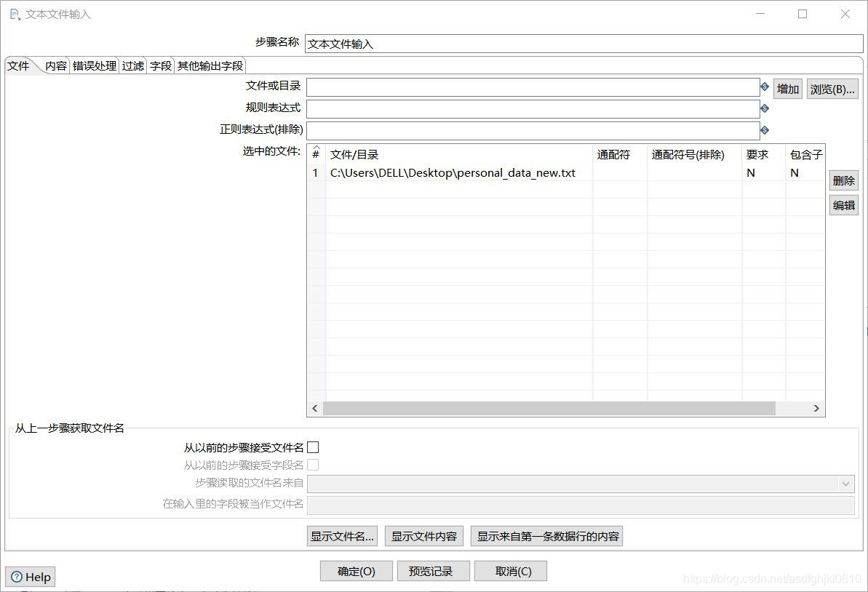Image resolution: width=868 pixels, height=592 pixels.
Task: Enable 从以前的步骤接受文件名 checkbox
Action: point(314,447)
